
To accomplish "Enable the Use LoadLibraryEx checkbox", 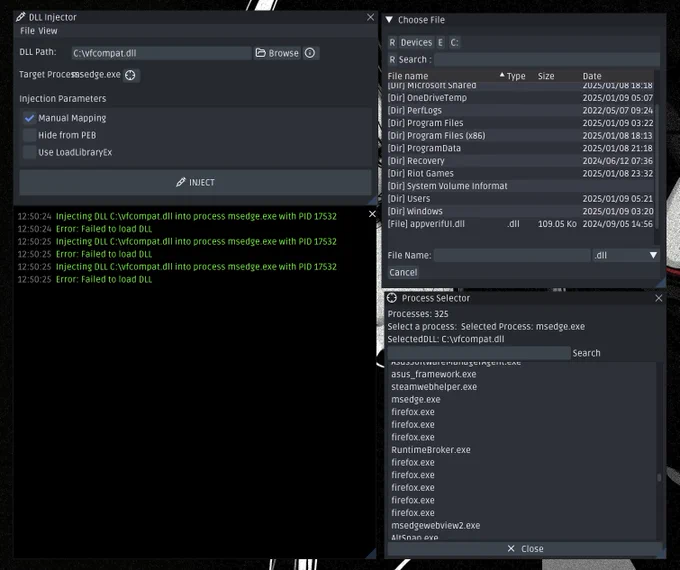I will pyautogui.click(x=29, y=152).
